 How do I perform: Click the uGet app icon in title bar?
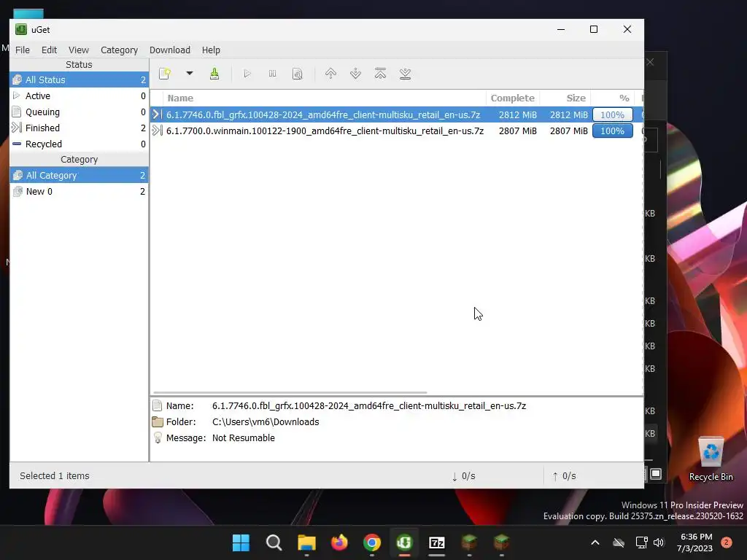pyautogui.click(x=21, y=29)
